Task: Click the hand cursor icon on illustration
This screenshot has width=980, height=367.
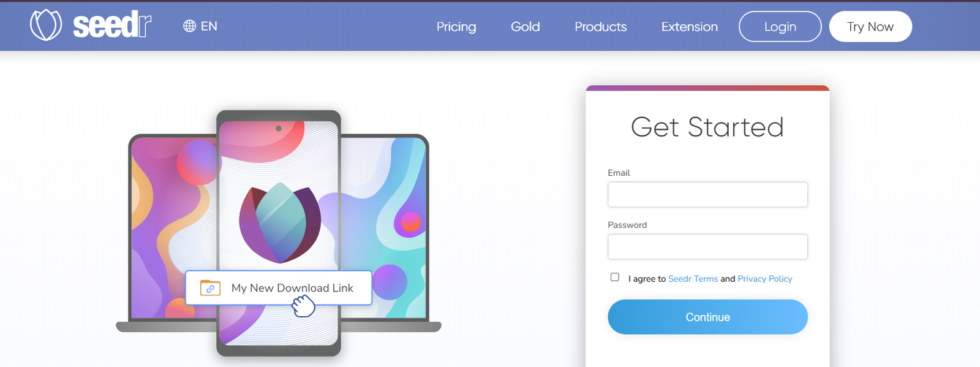Action: pyautogui.click(x=303, y=305)
